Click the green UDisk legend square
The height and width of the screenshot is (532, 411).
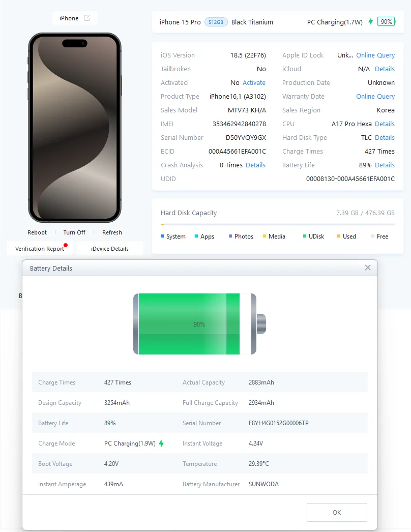pos(305,236)
